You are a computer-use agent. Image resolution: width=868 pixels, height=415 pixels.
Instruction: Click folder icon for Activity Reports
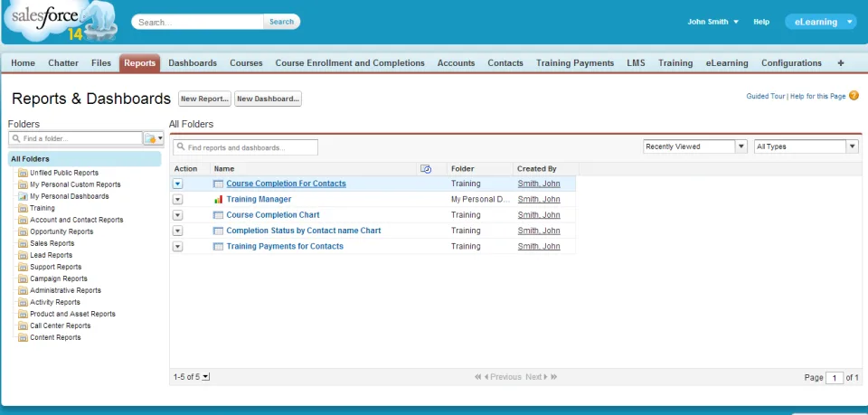[23, 302]
